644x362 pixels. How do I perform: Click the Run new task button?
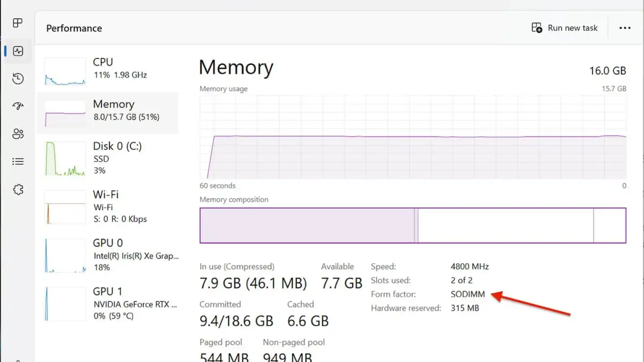564,28
